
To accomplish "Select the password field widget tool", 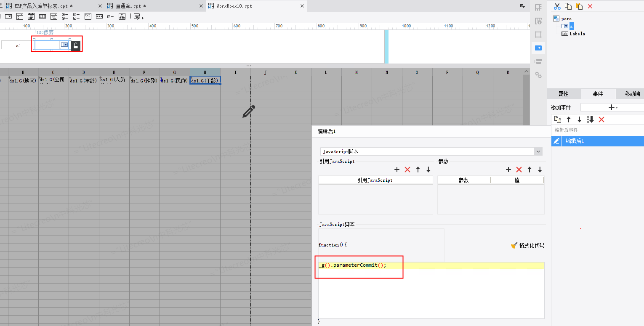I will pos(99,16).
